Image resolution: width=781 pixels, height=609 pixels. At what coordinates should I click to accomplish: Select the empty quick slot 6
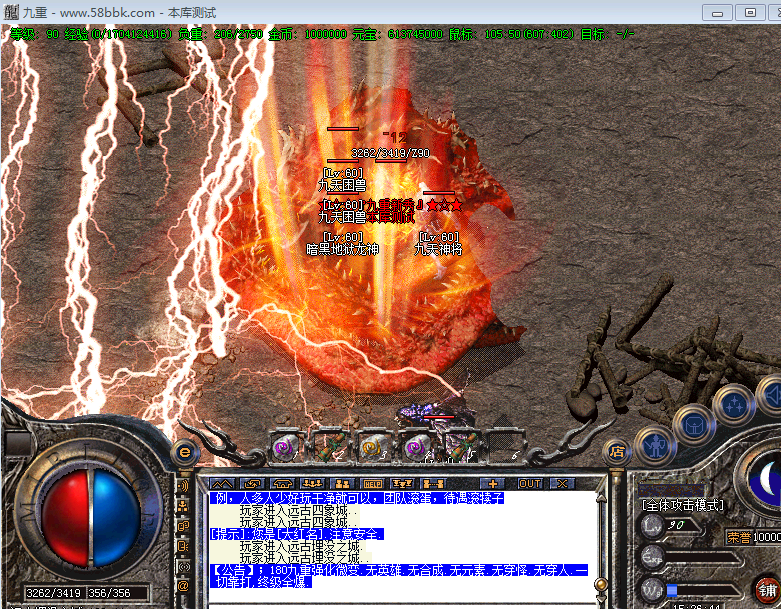(x=505, y=446)
